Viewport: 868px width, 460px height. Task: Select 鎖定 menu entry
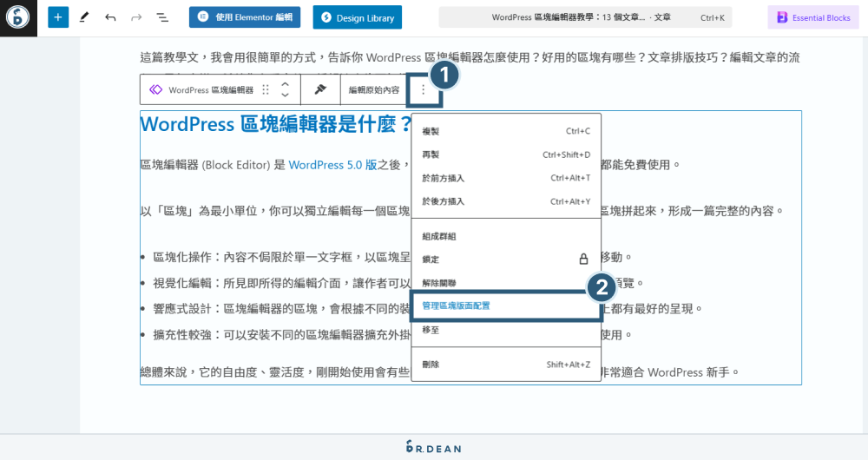[x=506, y=259]
